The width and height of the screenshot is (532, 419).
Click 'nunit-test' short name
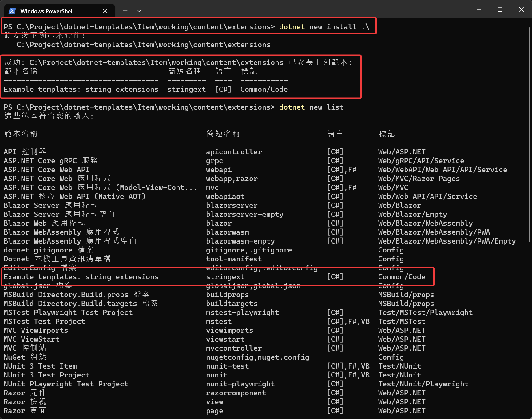(228, 366)
